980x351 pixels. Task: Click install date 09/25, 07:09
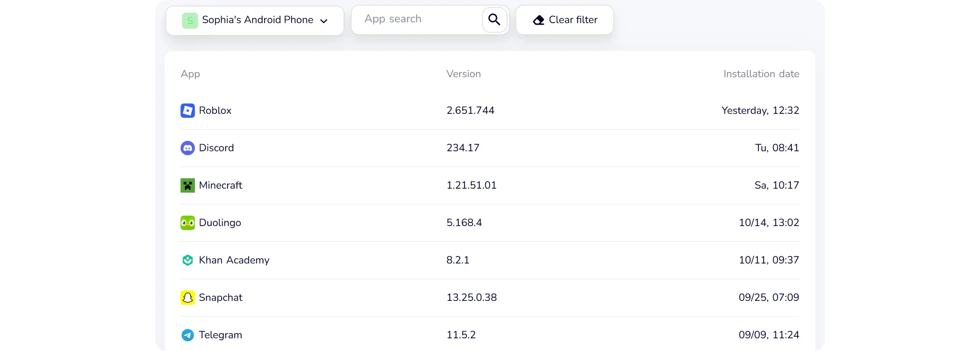pos(769,298)
